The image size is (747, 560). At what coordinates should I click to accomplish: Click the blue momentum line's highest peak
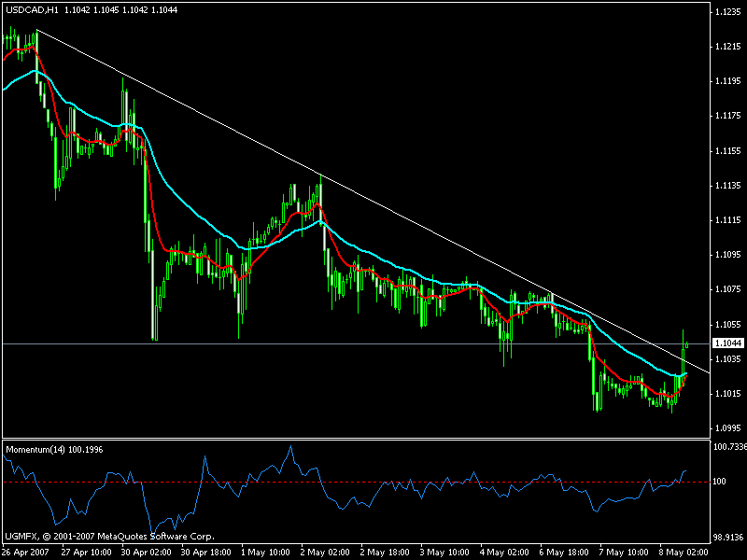(x=290, y=447)
